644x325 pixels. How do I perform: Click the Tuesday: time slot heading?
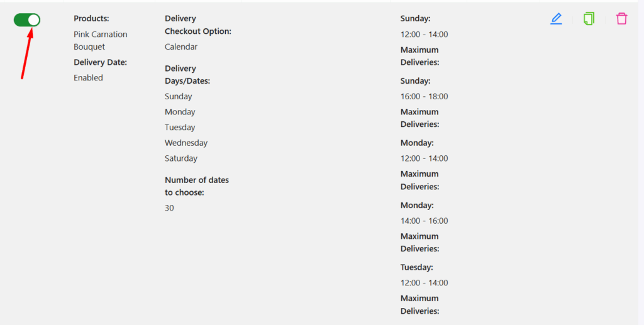[x=417, y=267]
